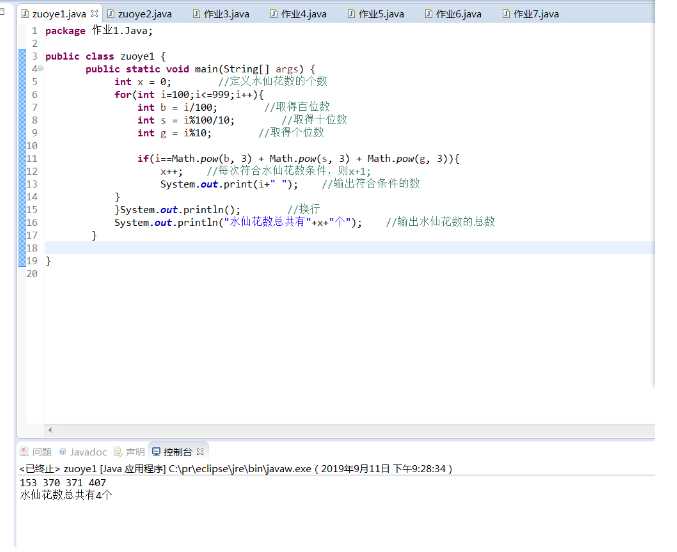Click the System.out.println() line 15
Image resolution: width=677 pixels, height=552 pixels.
point(177,209)
